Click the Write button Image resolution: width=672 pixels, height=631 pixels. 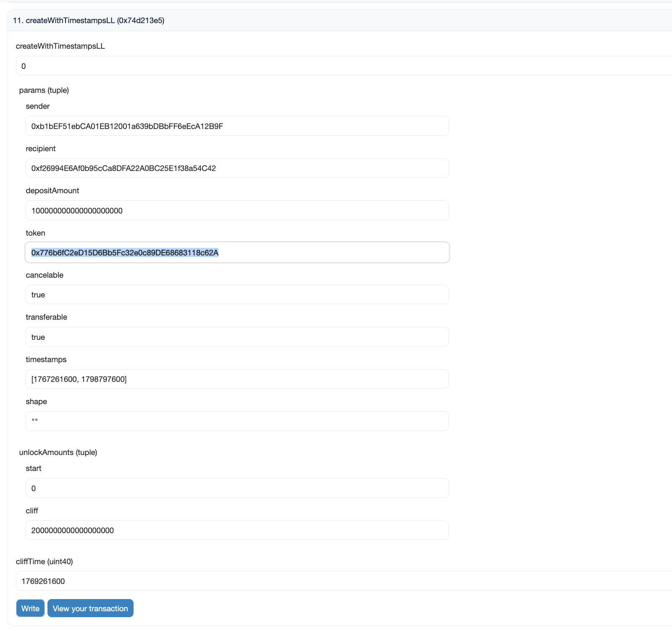[30, 608]
